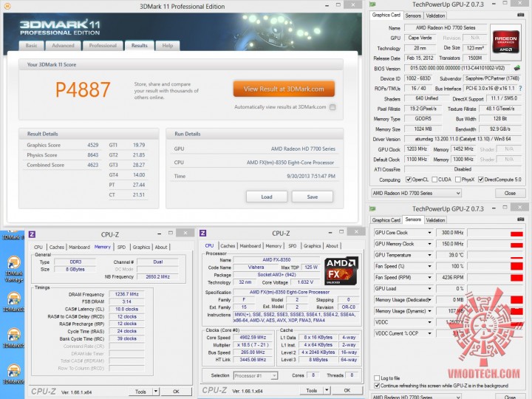The image size is (532, 399).
Task: Expand the Memory Usage (Dynamic) sensor dropdown
Action: point(429,311)
